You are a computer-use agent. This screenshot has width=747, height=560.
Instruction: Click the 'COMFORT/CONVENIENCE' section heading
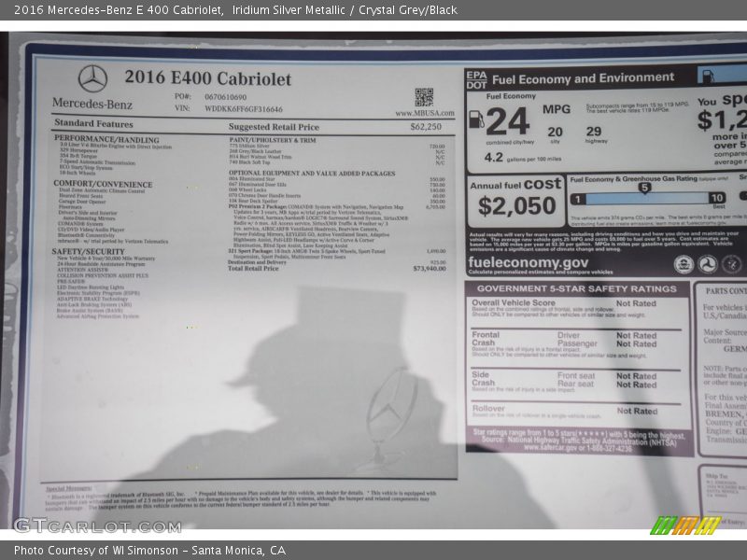click(x=103, y=184)
